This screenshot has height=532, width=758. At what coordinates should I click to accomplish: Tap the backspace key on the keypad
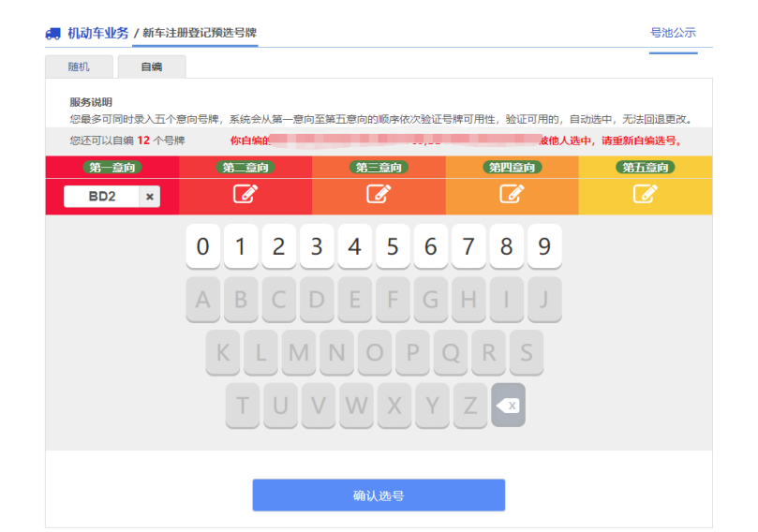508,405
